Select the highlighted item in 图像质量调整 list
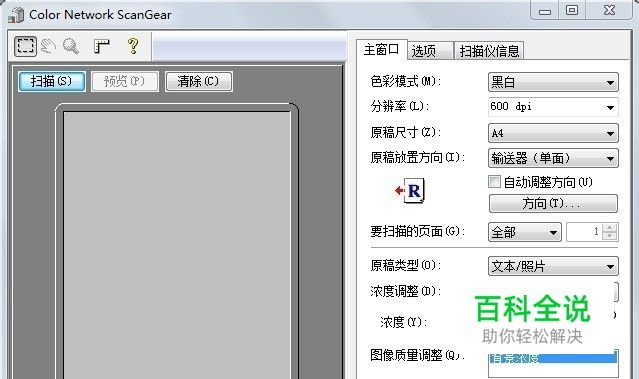The height and width of the screenshot is (379, 639). tap(553, 358)
